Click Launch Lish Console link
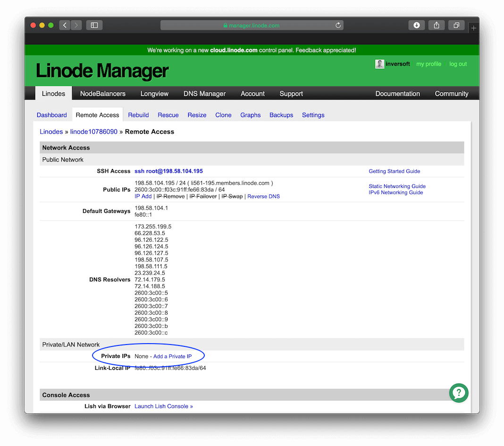Screen dimensions: 504x446 pyautogui.click(x=164, y=406)
